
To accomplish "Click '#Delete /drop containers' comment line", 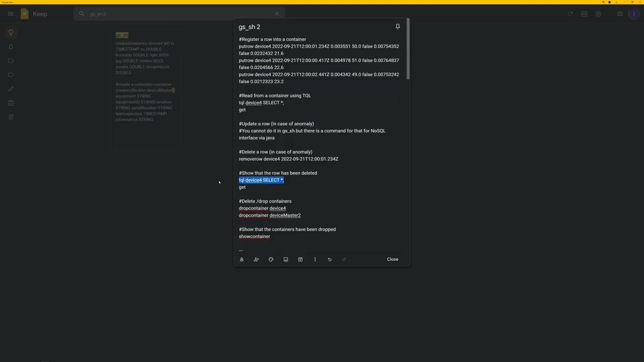I will point(265,201).
